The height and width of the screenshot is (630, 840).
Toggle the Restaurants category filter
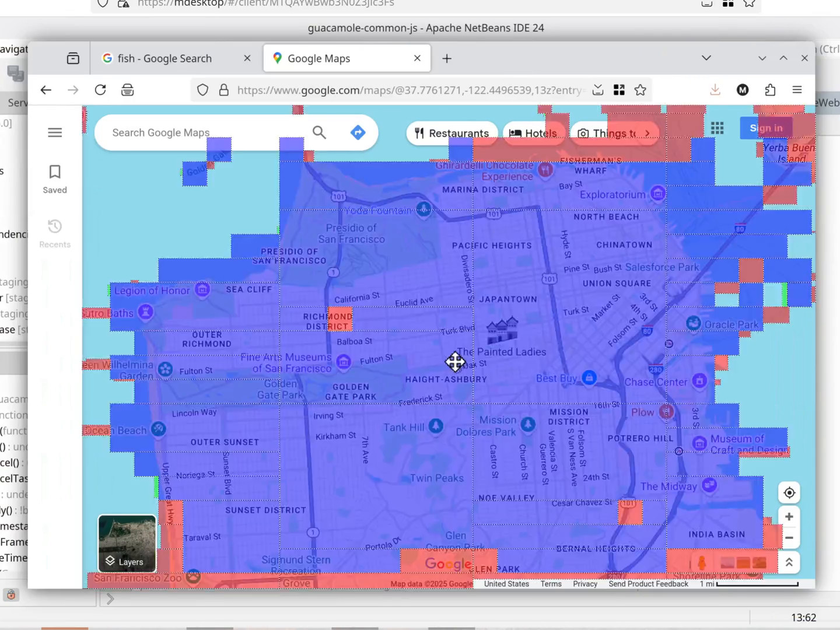pyautogui.click(x=452, y=133)
